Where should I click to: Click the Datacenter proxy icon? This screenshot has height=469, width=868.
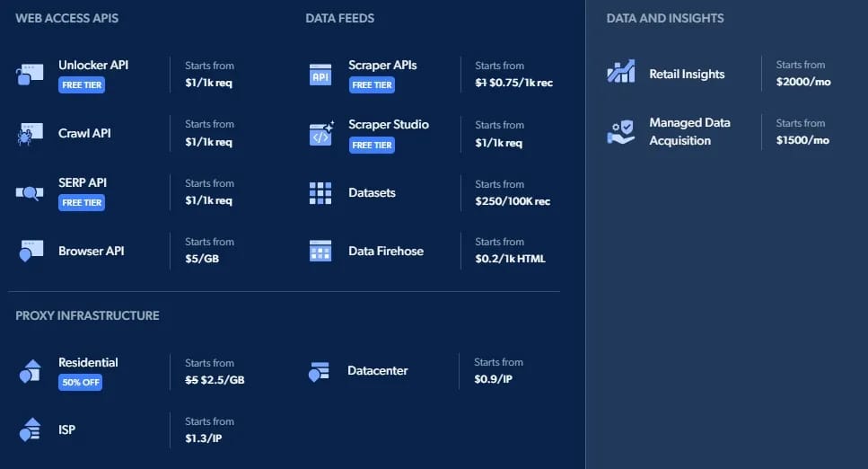319,371
